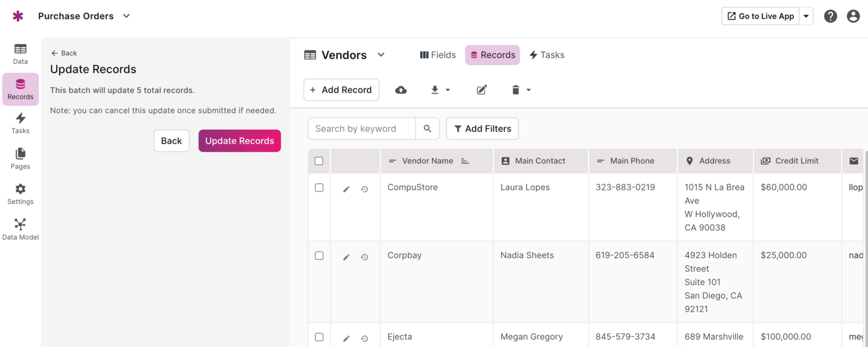Viewport: 868px width, 347px height.
Task: Click the cloud upload import icon
Action: coord(400,90)
